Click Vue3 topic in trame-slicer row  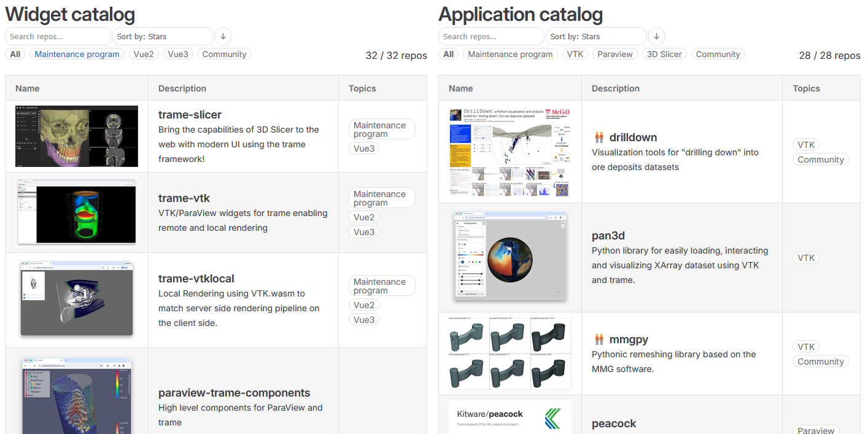[x=363, y=149]
